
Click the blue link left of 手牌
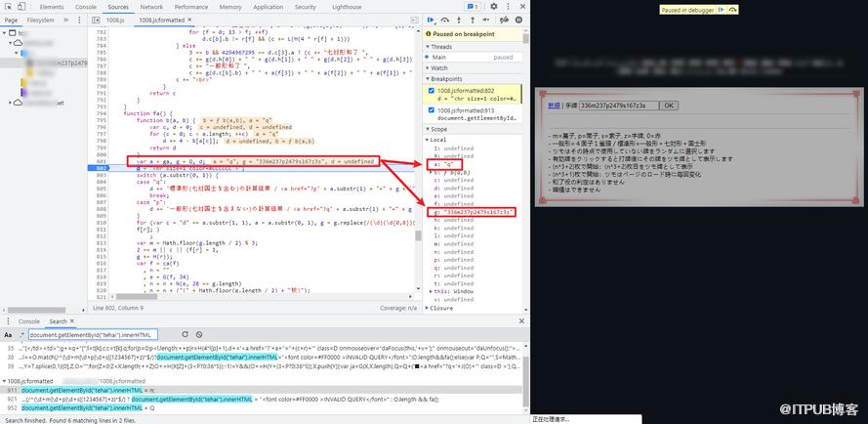point(554,106)
